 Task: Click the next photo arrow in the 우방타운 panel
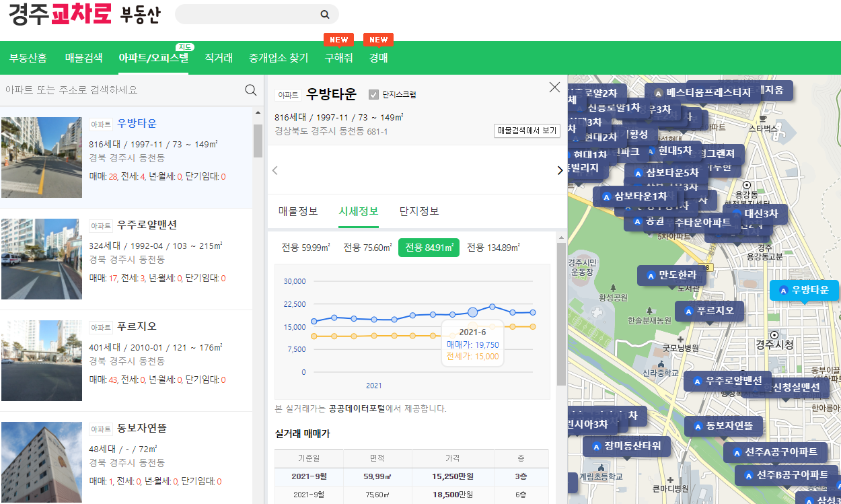coord(559,170)
